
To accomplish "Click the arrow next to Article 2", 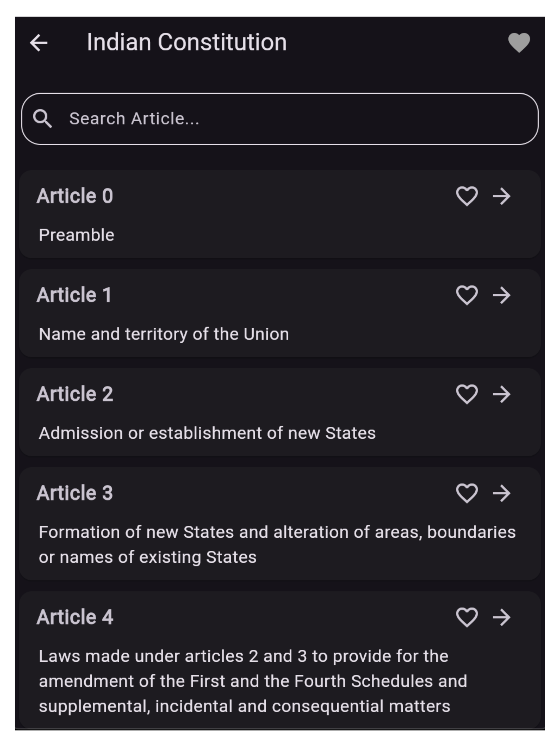I will (x=502, y=394).
